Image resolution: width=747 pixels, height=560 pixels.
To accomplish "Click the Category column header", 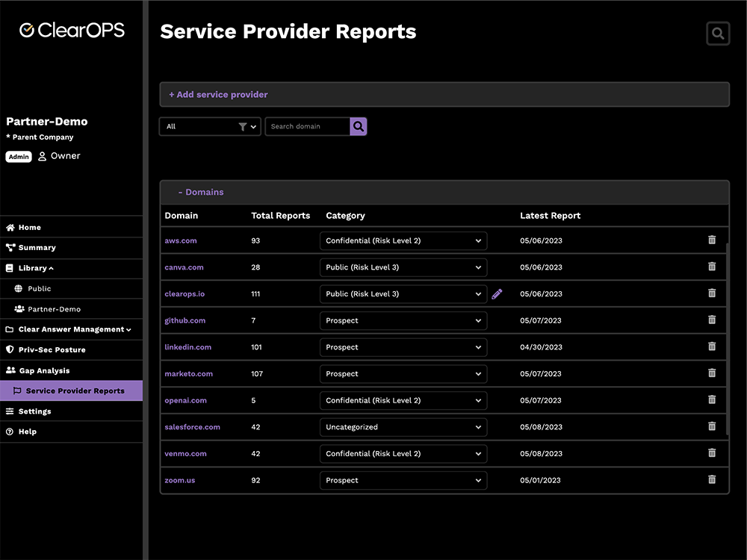I will (x=345, y=217).
